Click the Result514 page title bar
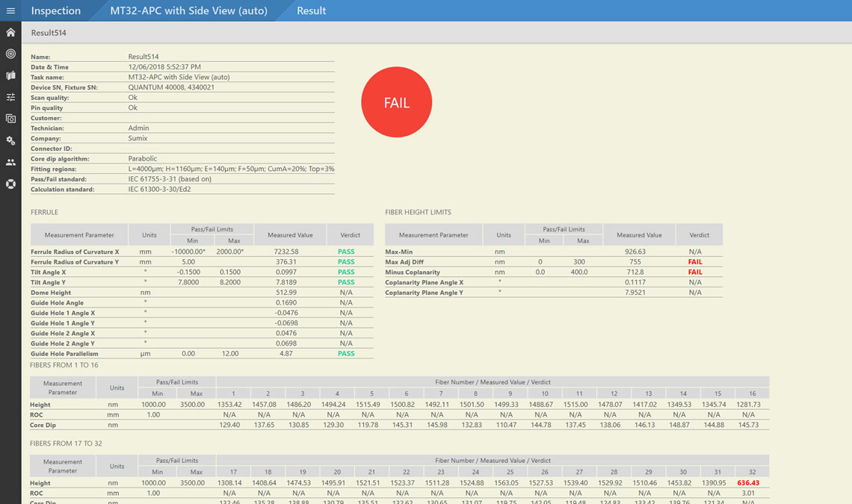This screenshot has height=504, width=852. (436, 33)
